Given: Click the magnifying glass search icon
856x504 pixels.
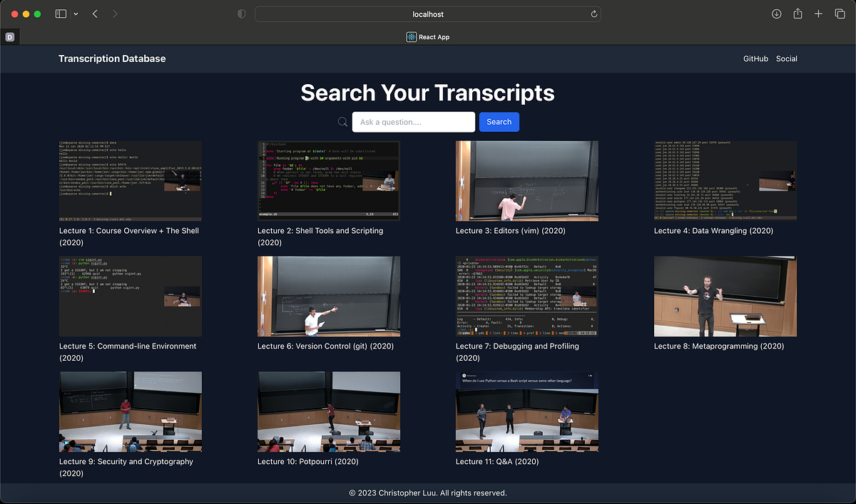Looking at the screenshot, I should (343, 121).
